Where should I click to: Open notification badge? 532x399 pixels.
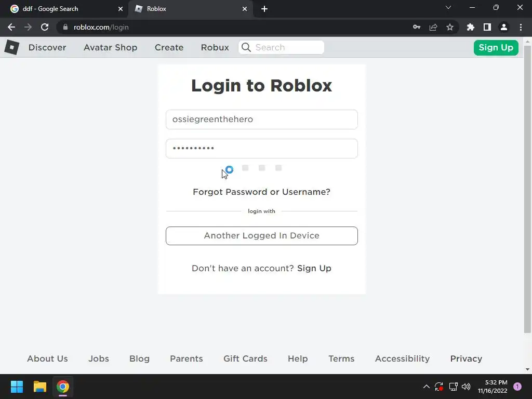[517, 387]
